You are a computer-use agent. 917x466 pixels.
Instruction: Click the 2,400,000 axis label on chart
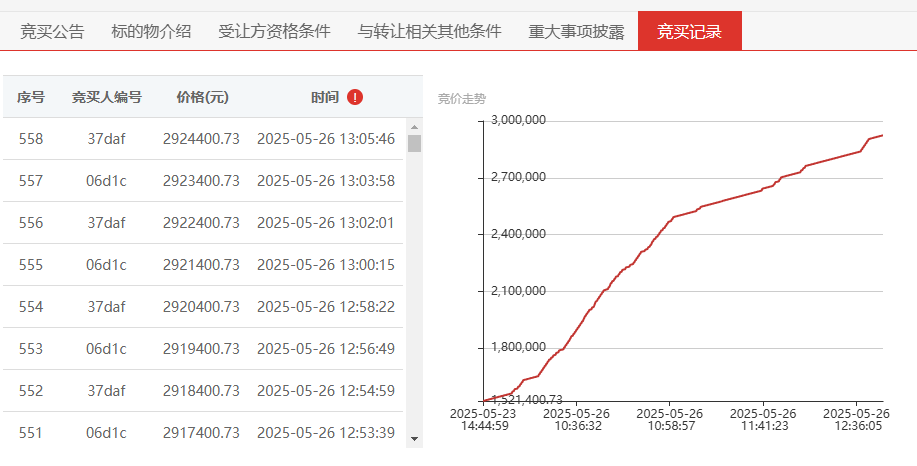click(x=518, y=234)
